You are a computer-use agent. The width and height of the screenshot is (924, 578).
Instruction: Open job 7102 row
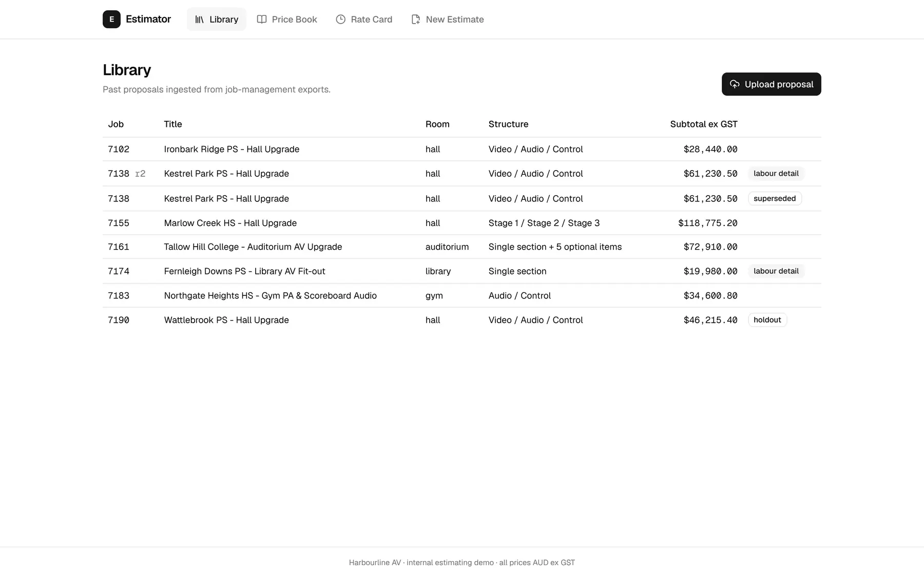tap(461, 149)
